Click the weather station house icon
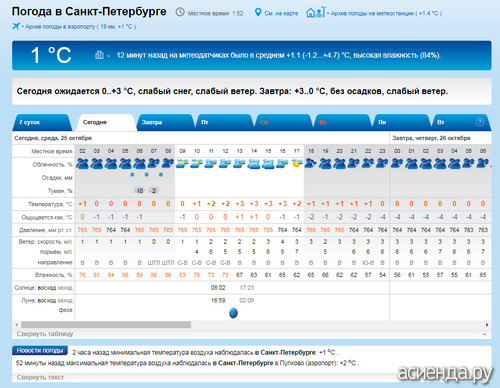This screenshot has width=500, height=388. (x=315, y=12)
